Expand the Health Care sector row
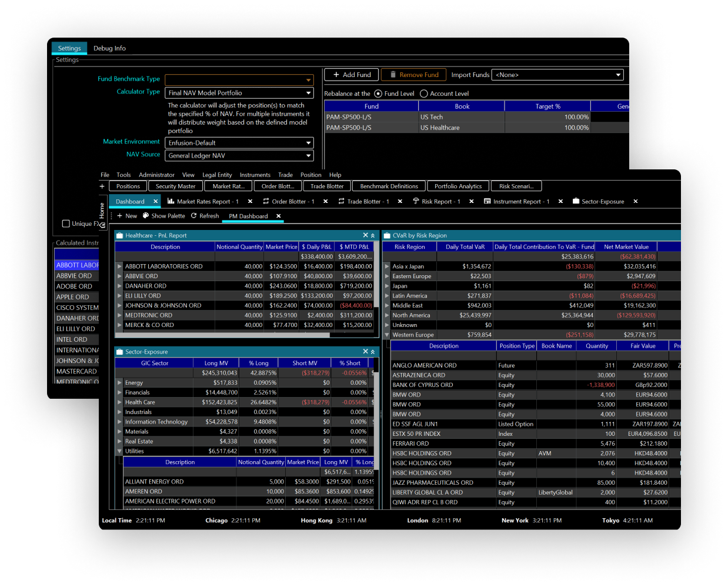Screen dimensions: 728x587 [x=119, y=402]
